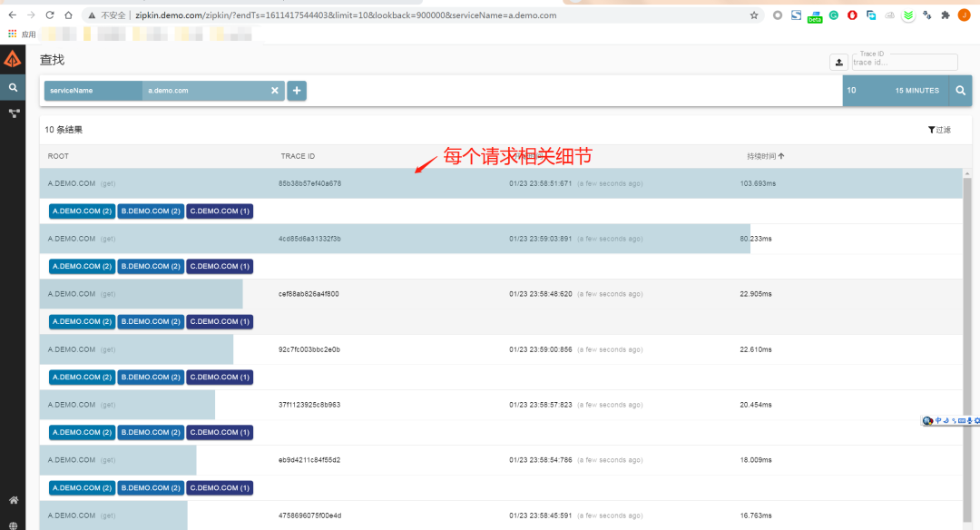This screenshot has height=530, width=980.
Task: Click the Zipkin logo in the sidebar
Action: pyautogui.click(x=13, y=60)
